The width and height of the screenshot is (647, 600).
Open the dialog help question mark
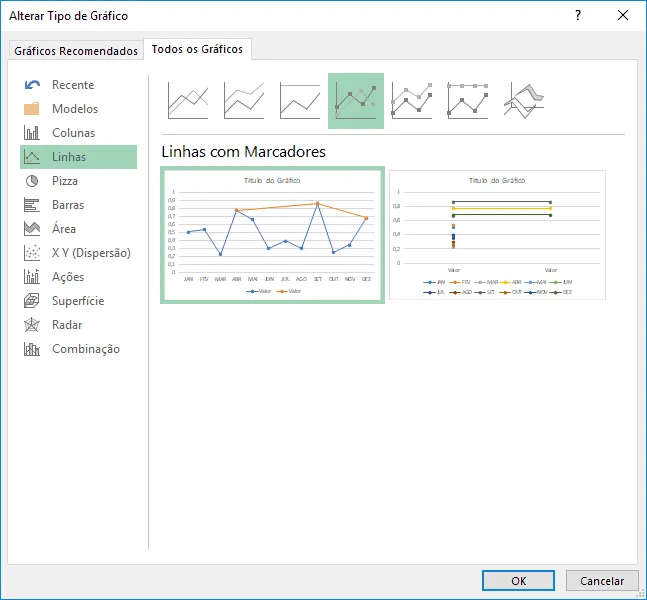pyautogui.click(x=578, y=15)
